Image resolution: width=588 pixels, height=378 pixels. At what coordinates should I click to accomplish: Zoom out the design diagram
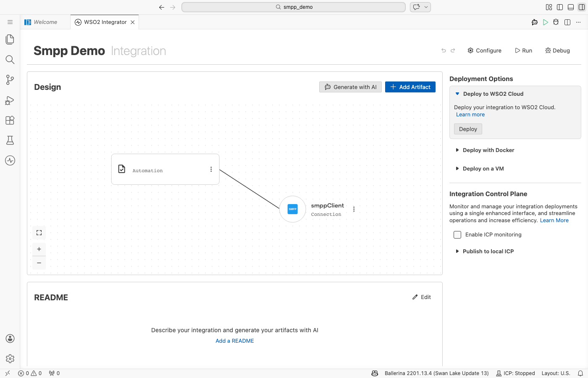(39, 263)
